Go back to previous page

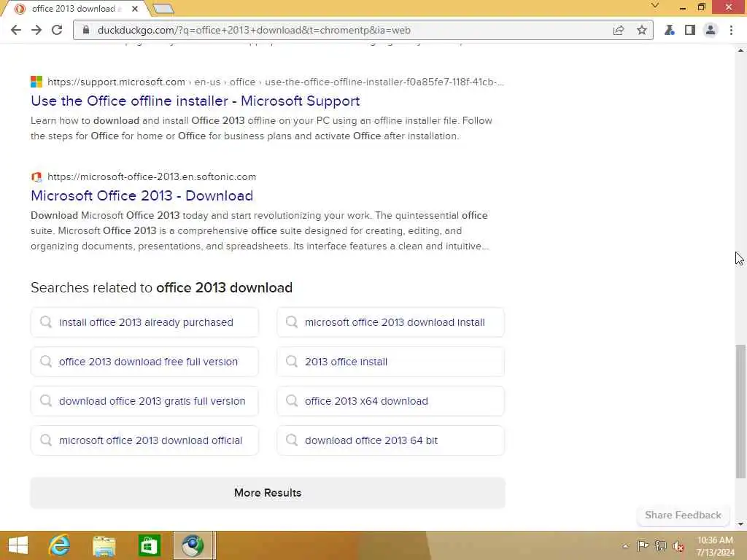[16, 30]
